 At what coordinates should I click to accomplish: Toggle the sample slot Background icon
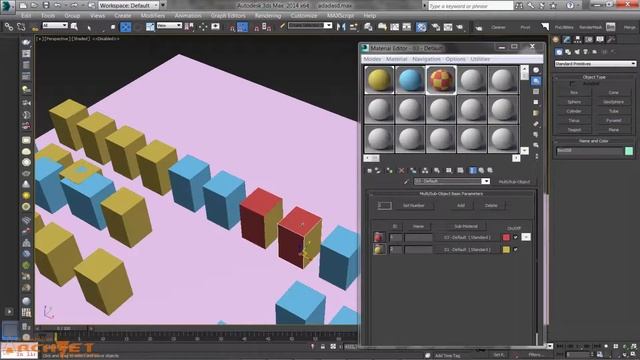click(536, 92)
